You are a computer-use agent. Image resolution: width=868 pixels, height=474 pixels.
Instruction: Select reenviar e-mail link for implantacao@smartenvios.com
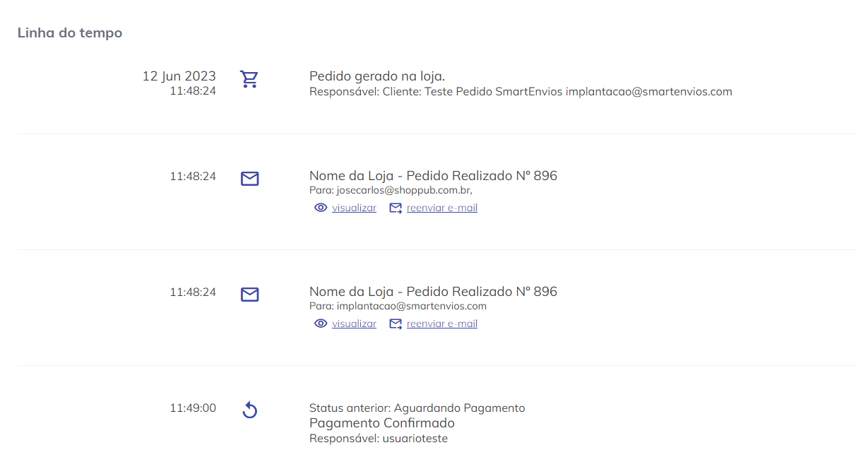[x=442, y=324]
